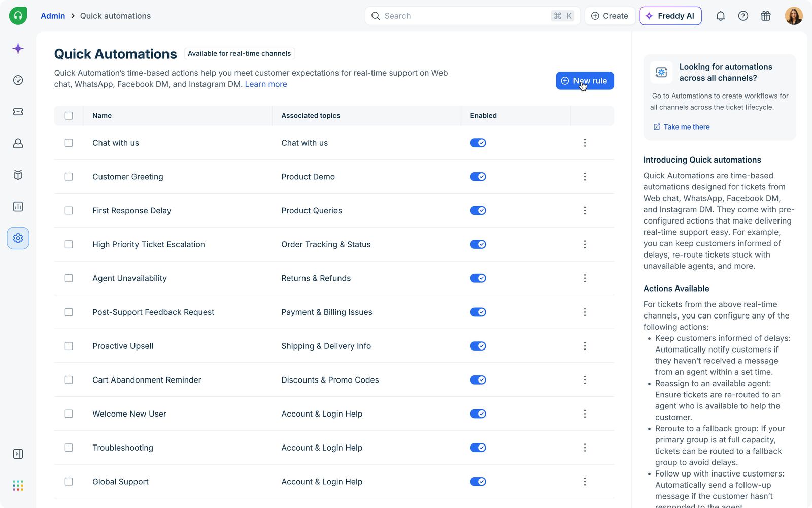Check the First Response Delay checkbox
Screen dimensions: 812x508
point(69,210)
